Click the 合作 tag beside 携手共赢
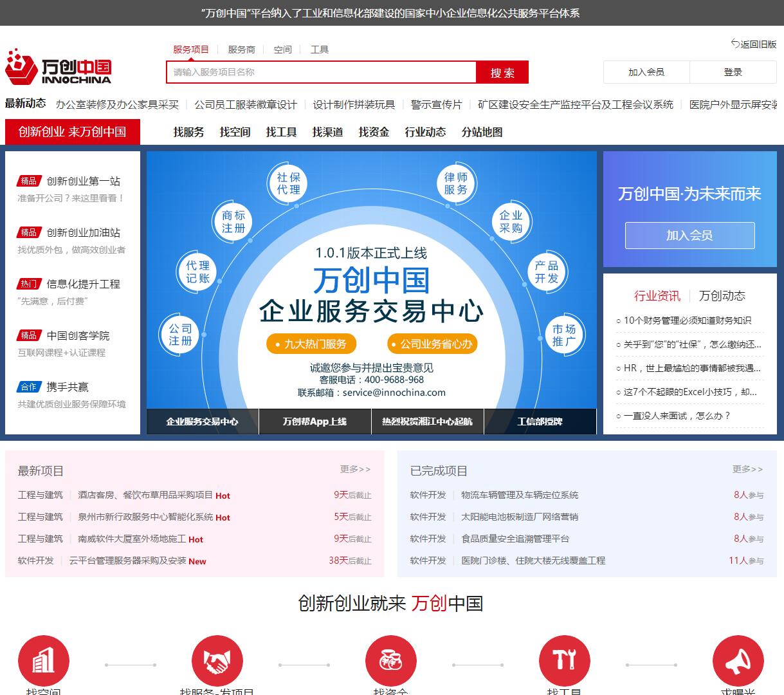 (29, 387)
